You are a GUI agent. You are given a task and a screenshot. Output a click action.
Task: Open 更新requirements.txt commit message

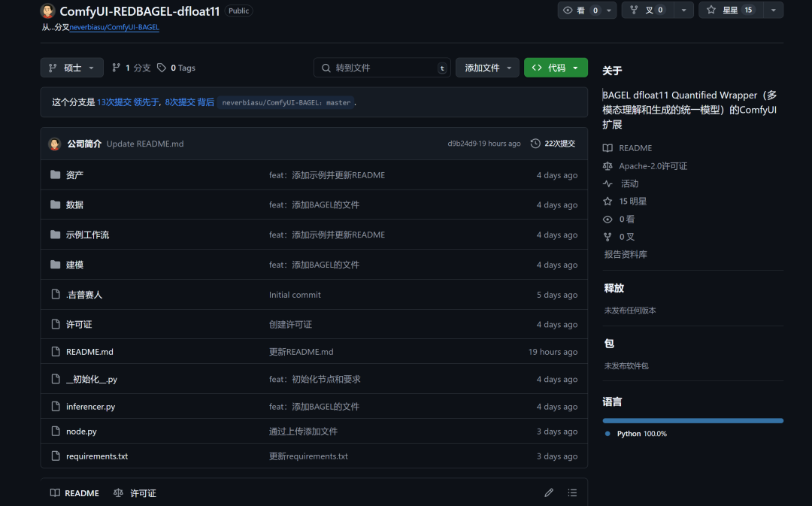coord(308,456)
